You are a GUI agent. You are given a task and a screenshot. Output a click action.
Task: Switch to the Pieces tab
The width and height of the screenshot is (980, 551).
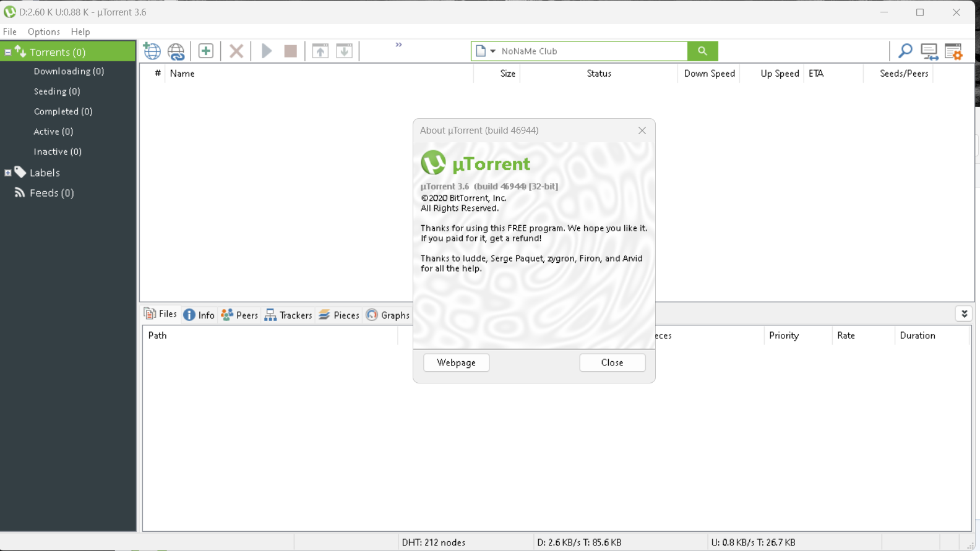339,315
